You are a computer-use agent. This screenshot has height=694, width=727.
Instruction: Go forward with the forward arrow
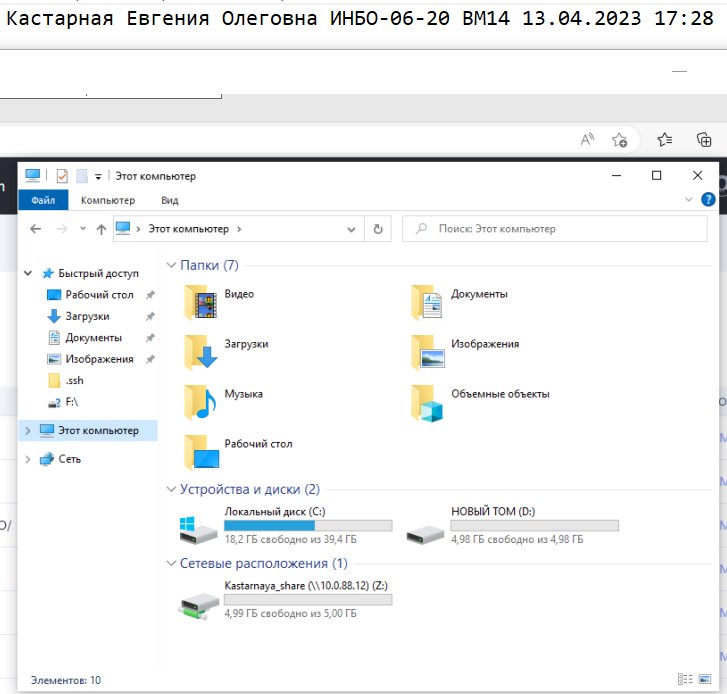(62, 229)
